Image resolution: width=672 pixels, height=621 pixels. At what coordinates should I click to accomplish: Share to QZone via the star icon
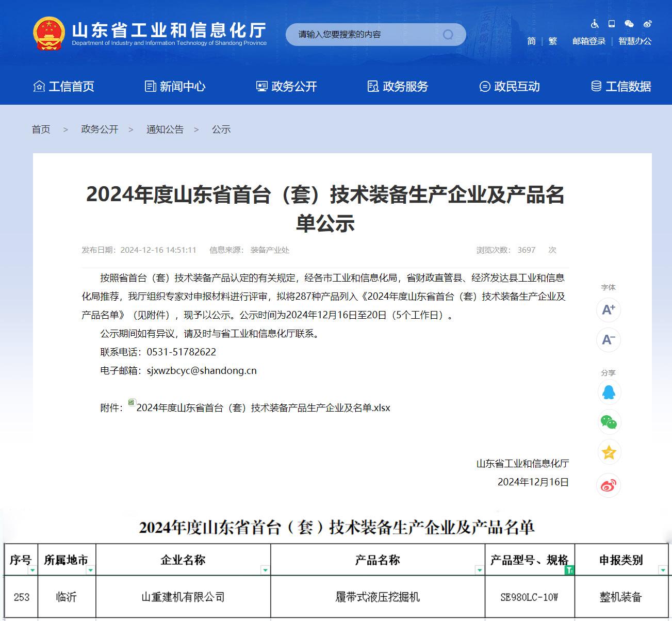[609, 452]
